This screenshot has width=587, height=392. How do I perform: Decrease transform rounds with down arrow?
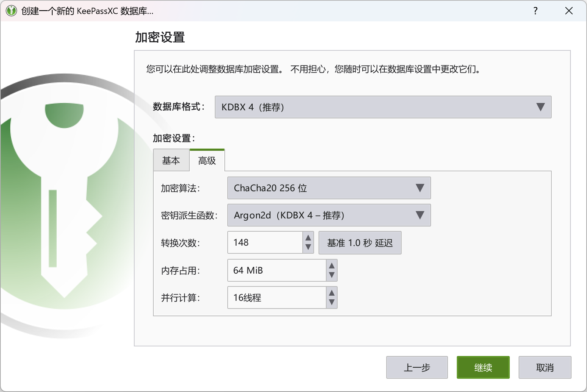(308, 248)
